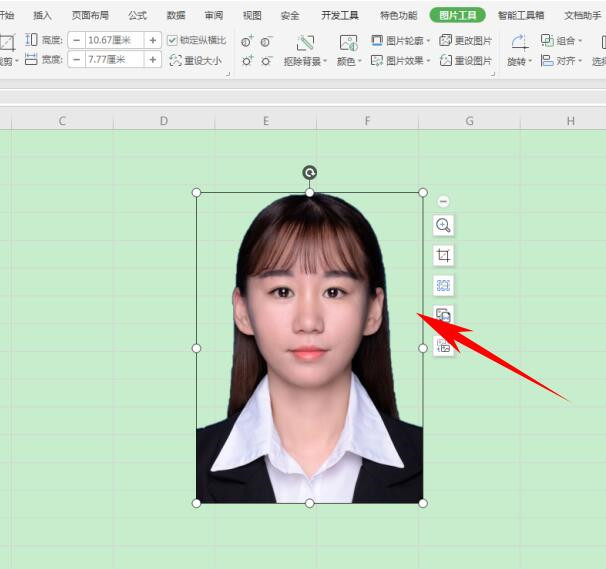Screen dimensions: 606x569
Task: Select column header E
Action: [x=266, y=121]
